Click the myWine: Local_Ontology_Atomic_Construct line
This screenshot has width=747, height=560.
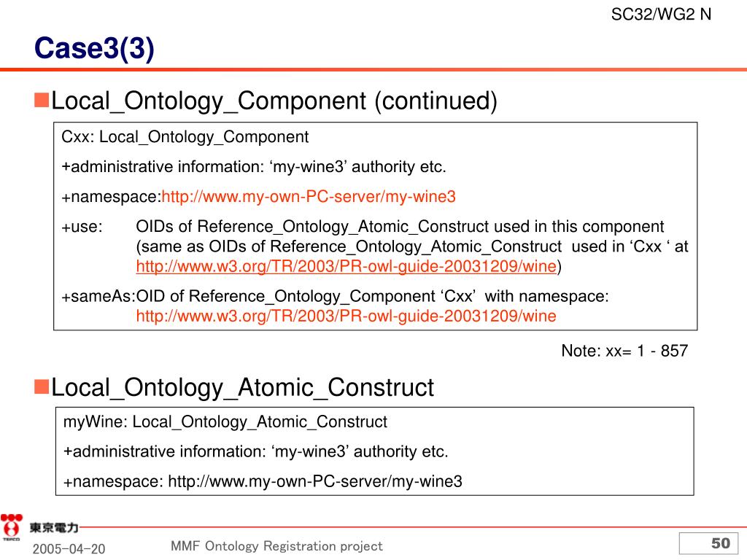point(225,422)
